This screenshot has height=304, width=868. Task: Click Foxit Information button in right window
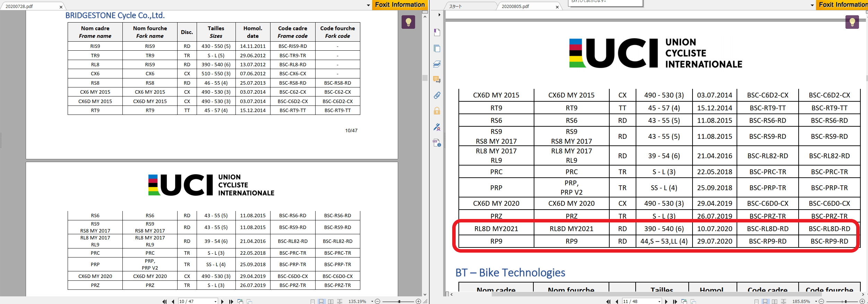click(x=842, y=5)
